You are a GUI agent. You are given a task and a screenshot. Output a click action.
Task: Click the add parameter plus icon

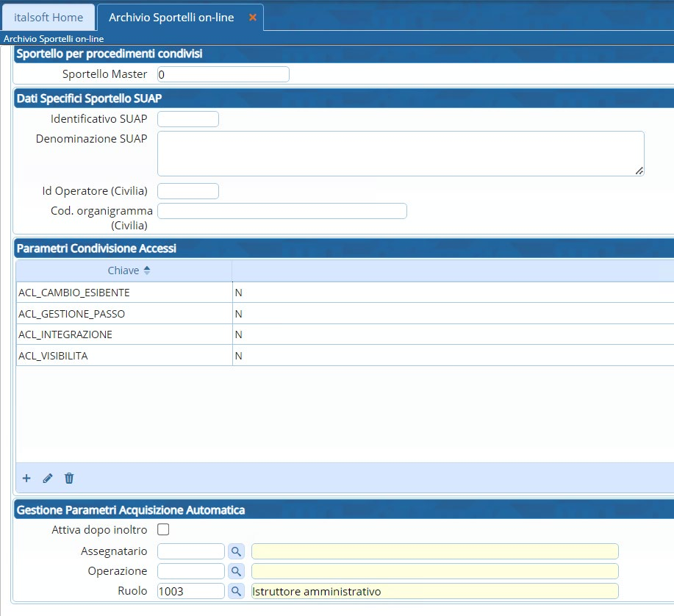pos(26,478)
